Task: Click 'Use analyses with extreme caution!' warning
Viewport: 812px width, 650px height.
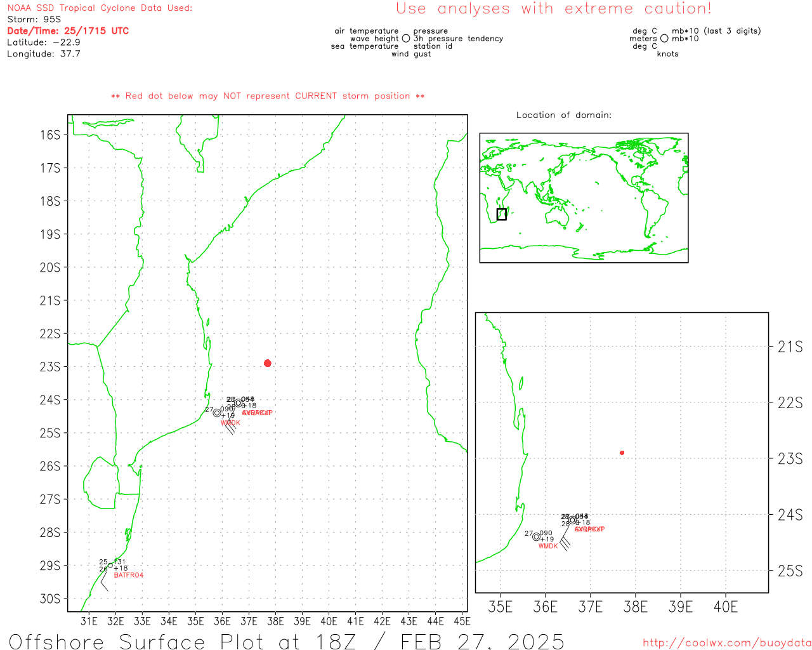Action: pos(554,9)
